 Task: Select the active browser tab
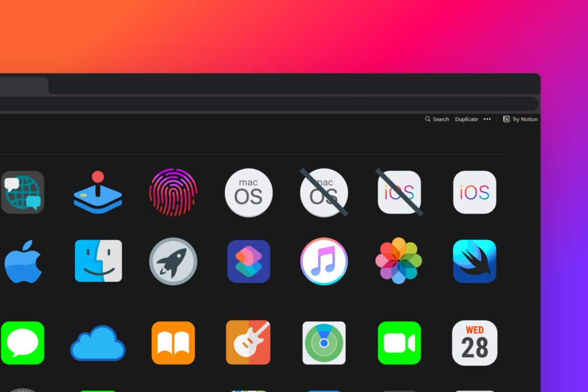coord(24,86)
